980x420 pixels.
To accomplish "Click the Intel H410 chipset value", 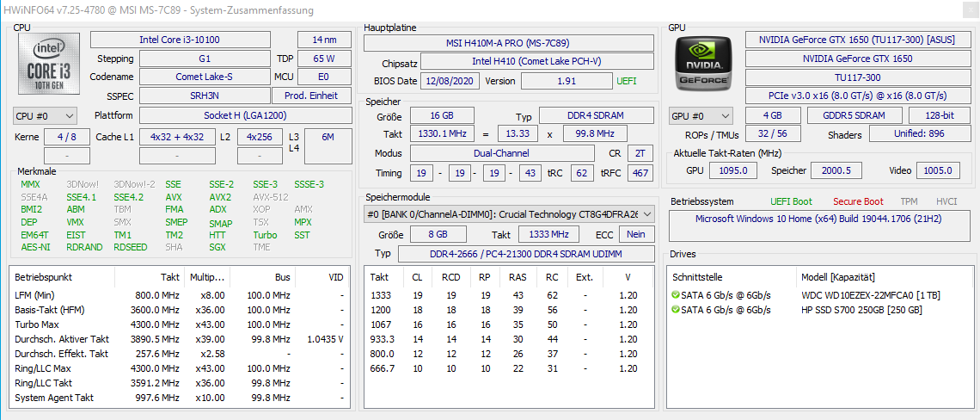I will click(537, 61).
